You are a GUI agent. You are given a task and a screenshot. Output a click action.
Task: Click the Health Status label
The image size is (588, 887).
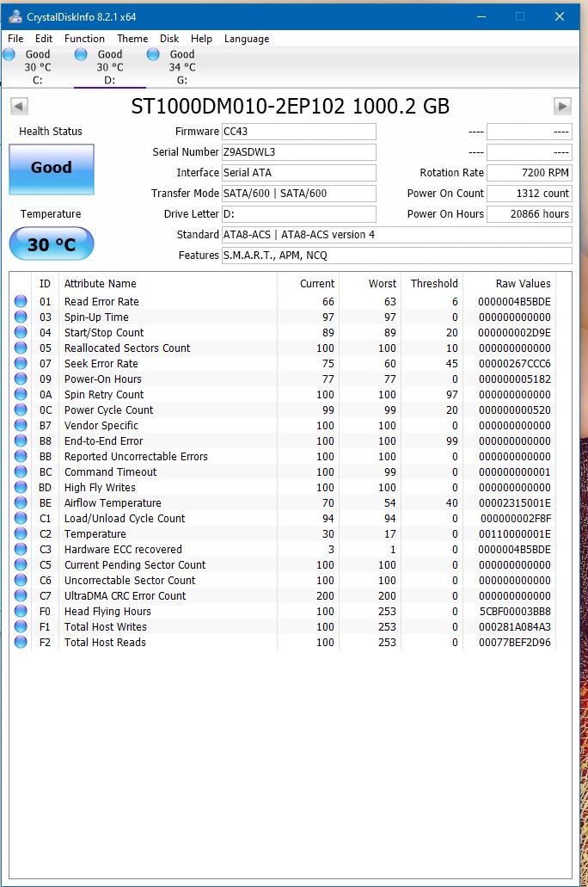pos(51,132)
